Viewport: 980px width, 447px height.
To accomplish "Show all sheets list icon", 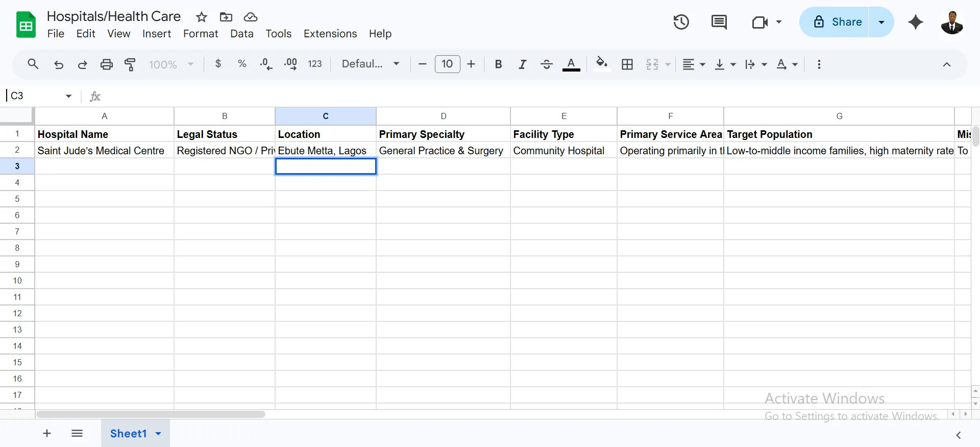I will [x=77, y=433].
